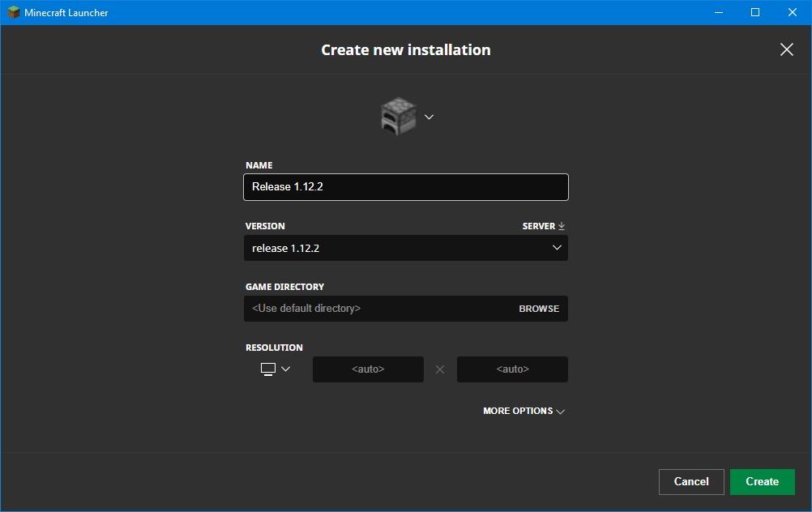Viewport: 812px width, 512px height.
Task: Create the new installation
Action: (762, 482)
